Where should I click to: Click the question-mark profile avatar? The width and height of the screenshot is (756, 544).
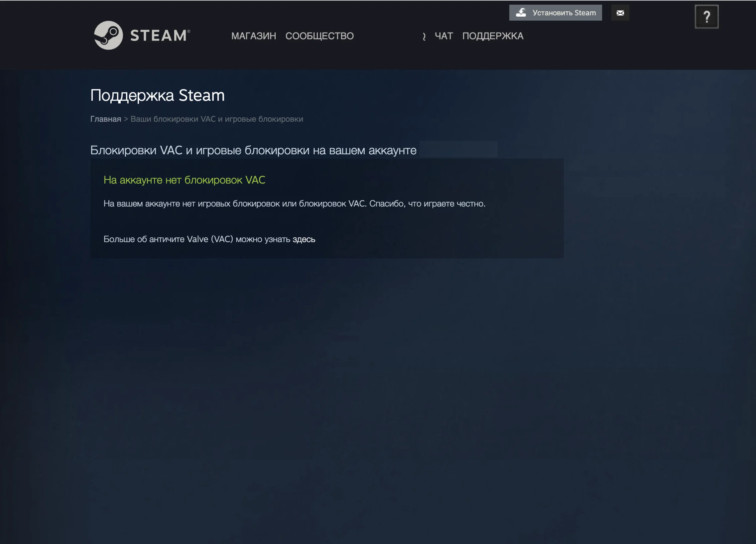coord(706,17)
